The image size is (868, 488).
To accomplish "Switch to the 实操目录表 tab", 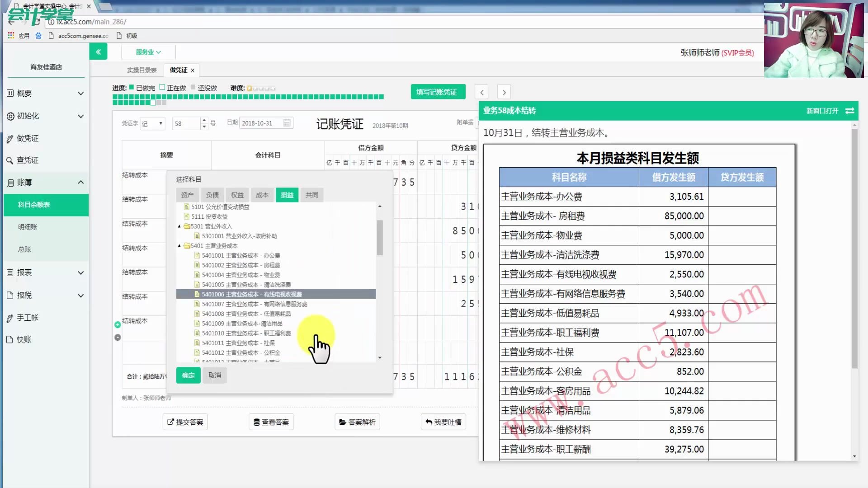I will pos(142,70).
